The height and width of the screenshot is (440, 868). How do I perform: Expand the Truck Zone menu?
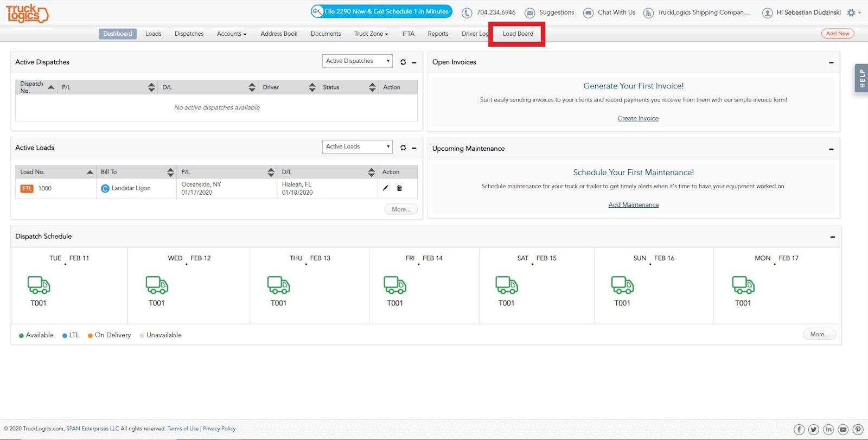371,34
